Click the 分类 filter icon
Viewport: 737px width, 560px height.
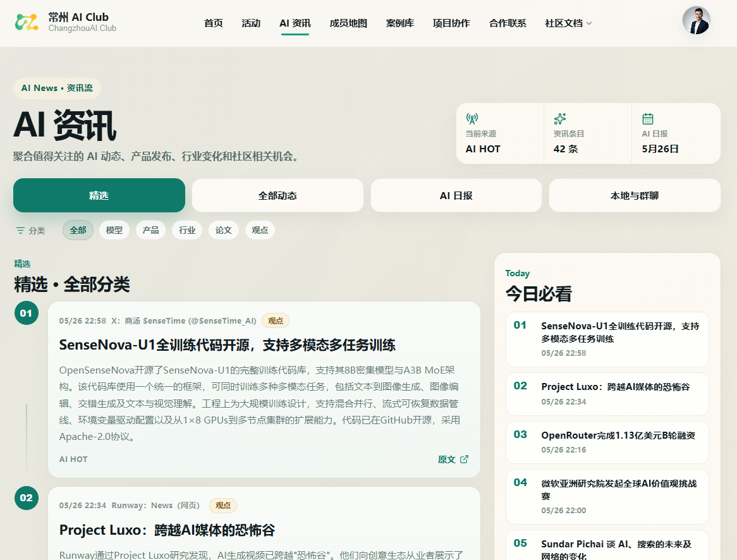click(20, 231)
